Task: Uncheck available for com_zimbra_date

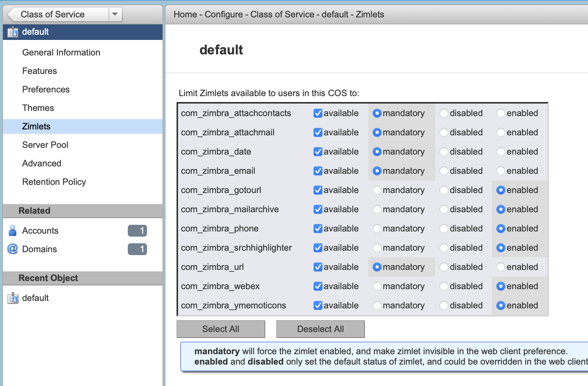Action: pos(318,152)
